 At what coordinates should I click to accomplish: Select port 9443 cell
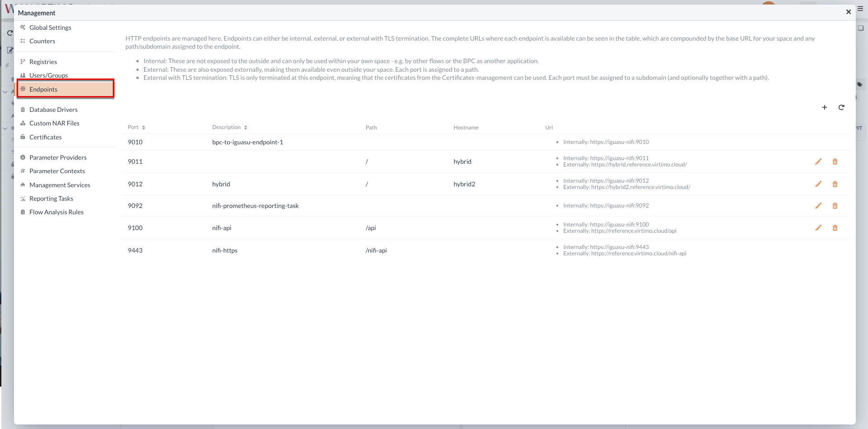pos(135,250)
